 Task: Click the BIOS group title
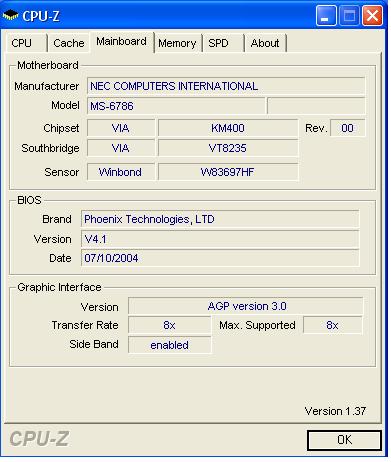[x=29, y=200]
